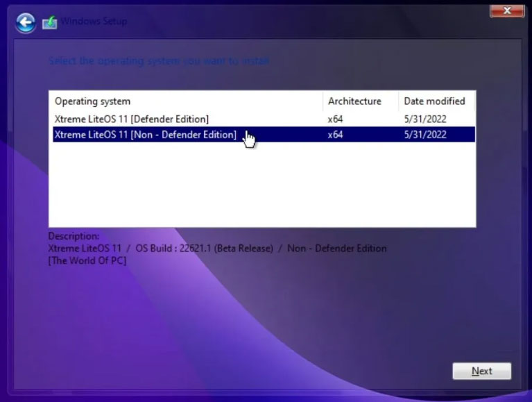Click the Windows Setup title text
Viewport: 532px width, 402px height.
point(94,21)
